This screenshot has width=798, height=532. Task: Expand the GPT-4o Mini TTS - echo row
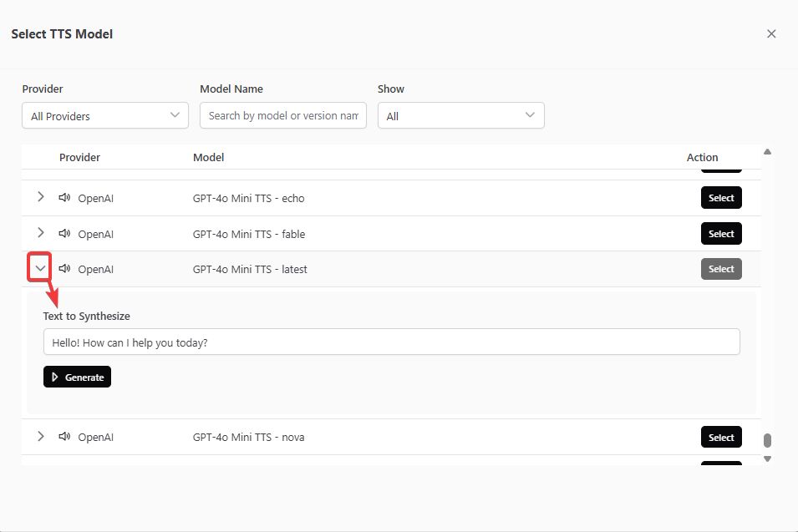(40, 198)
